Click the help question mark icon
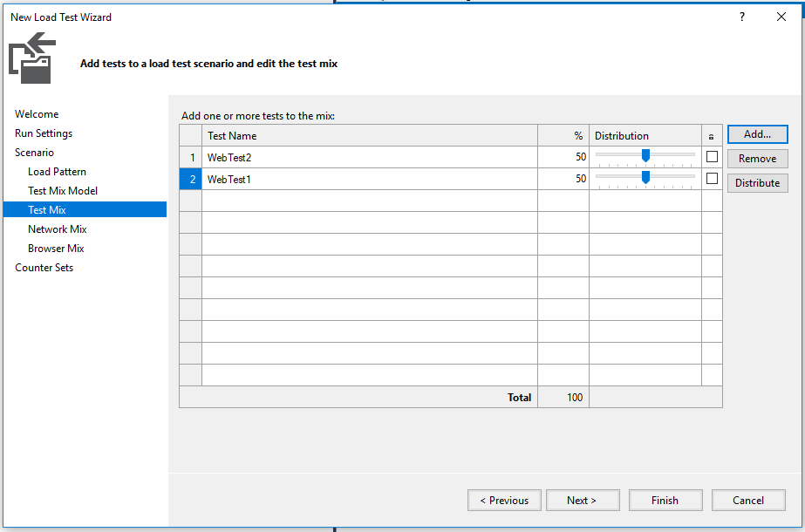The image size is (805, 532). pyautogui.click(x=741, y=17)
